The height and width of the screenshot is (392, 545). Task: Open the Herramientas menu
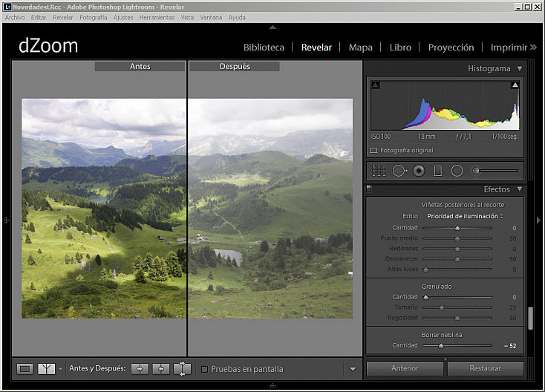pyautogui.click(x=157, y=17)
